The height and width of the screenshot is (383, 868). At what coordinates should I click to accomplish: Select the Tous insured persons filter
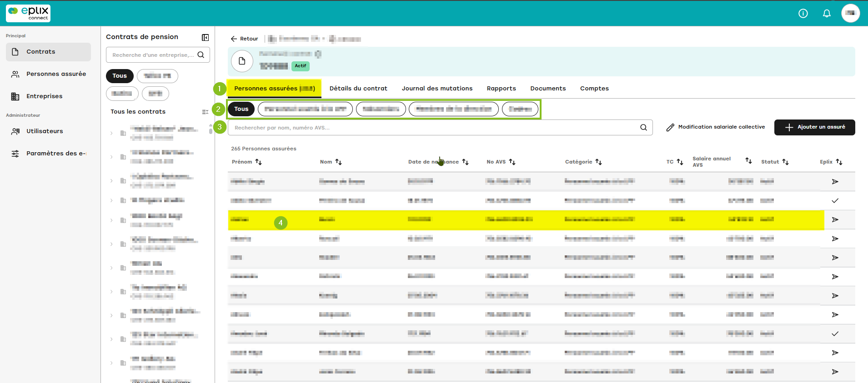coord(241,109)
